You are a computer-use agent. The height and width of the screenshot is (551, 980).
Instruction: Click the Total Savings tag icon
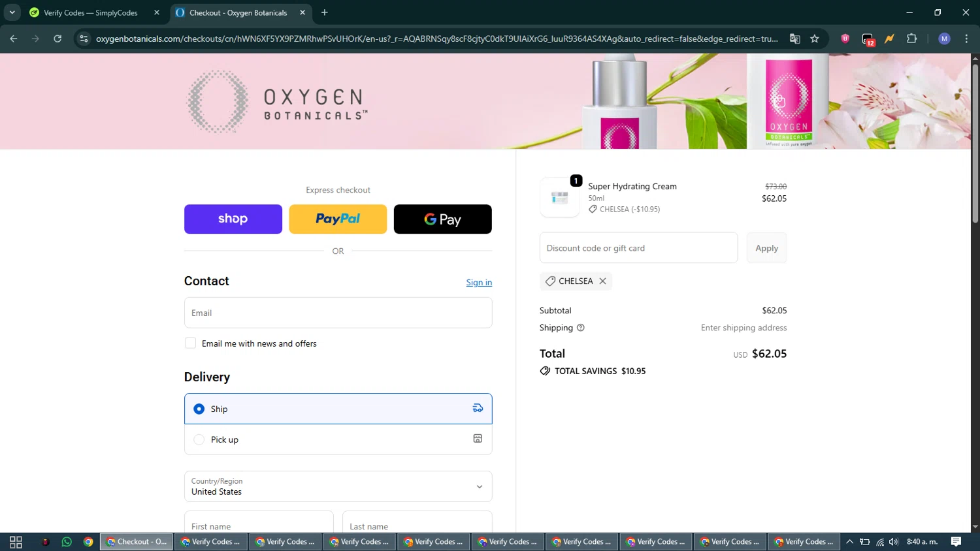click(x=545, y=371)
